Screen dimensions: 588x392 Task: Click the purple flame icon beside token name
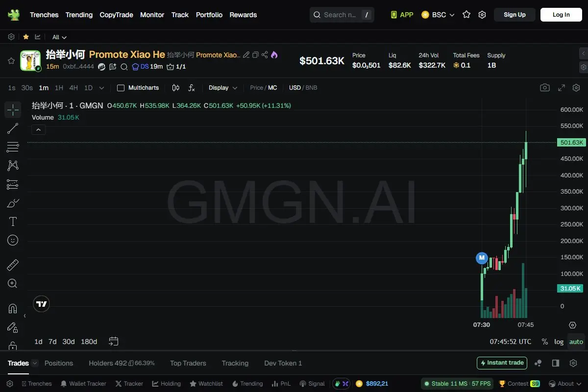[274, 55]
